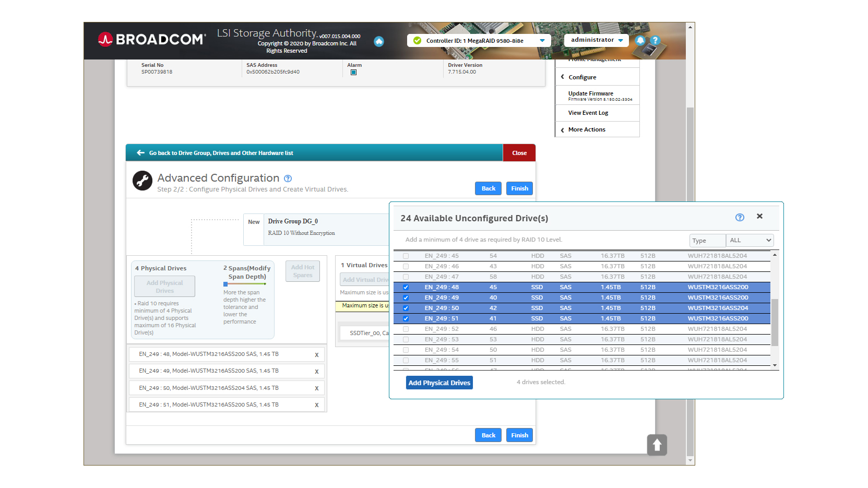Open the Configure side menu entry
Screen dimensions: 868x488
pos(582,77)
